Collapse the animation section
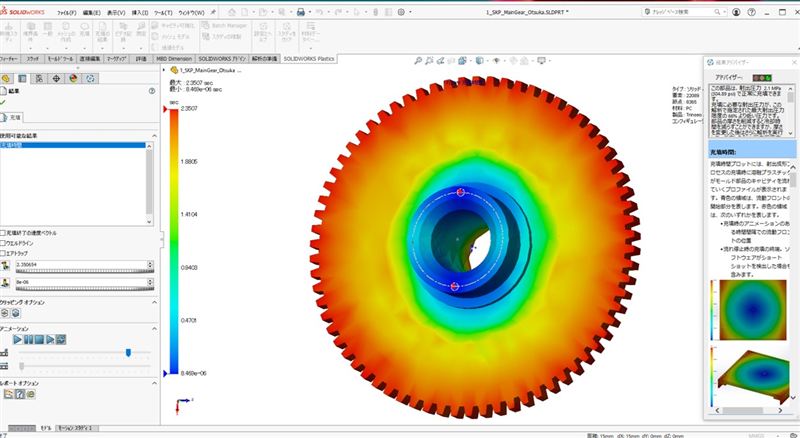The width and height of the screenshot is (800, 438). click(154, 328)
